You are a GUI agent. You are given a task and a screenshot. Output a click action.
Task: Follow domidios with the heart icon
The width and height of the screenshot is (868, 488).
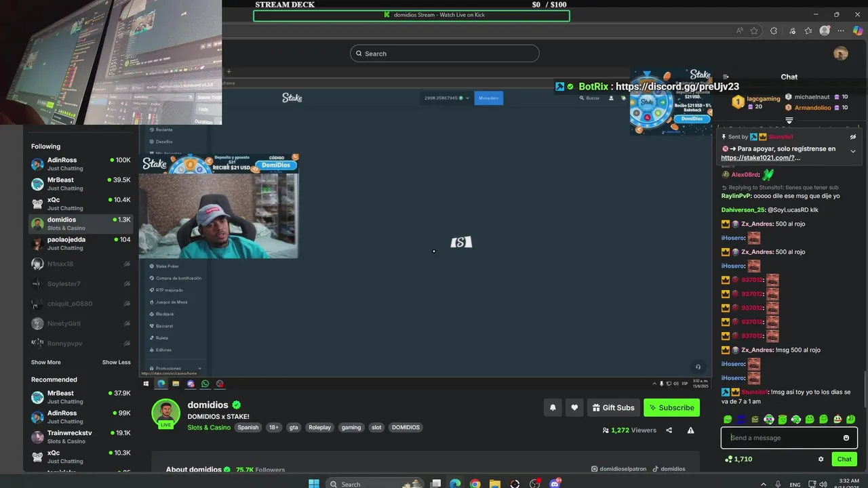coord(574,407)
